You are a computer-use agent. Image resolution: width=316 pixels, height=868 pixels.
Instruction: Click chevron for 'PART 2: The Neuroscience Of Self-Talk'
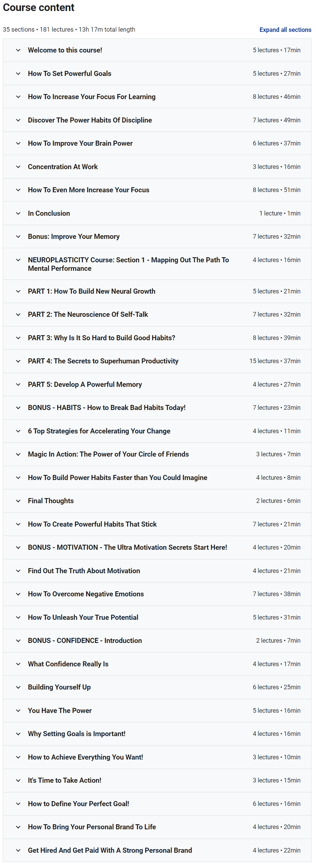(x=18, y=314)
